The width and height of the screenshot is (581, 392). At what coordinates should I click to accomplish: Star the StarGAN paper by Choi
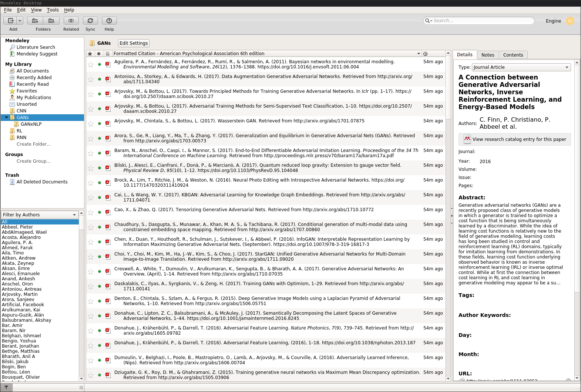click(x=91, y=257)
